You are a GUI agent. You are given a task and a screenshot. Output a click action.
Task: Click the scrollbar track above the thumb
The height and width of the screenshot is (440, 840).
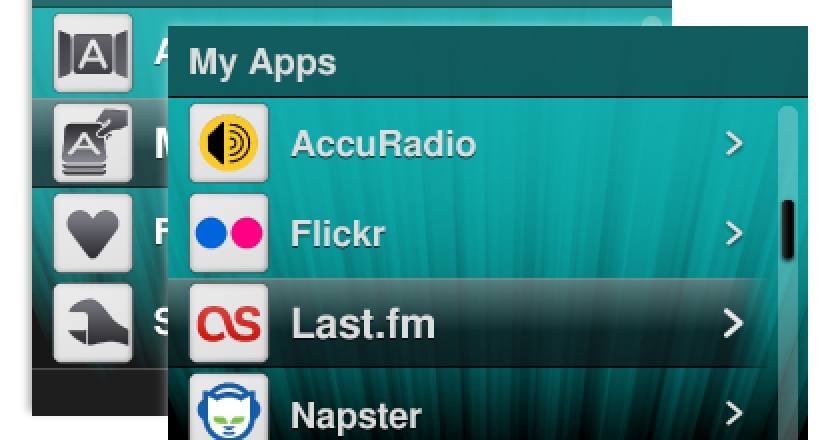(788, 153)
